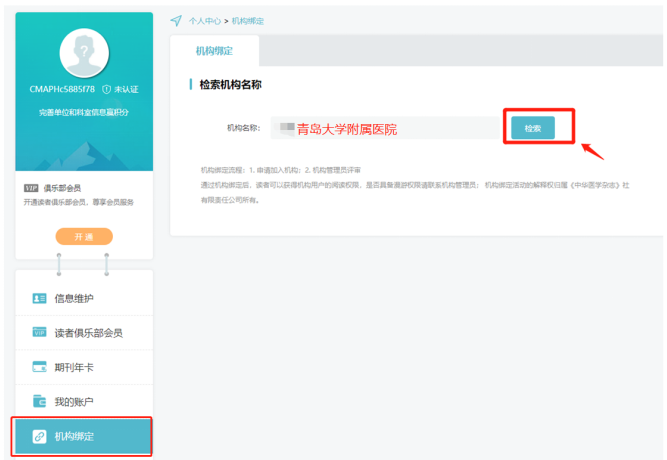Screen dimensions: 667x460
Task: Click the 我的账户 wallet icon
Action: click(x=39, y=402)
